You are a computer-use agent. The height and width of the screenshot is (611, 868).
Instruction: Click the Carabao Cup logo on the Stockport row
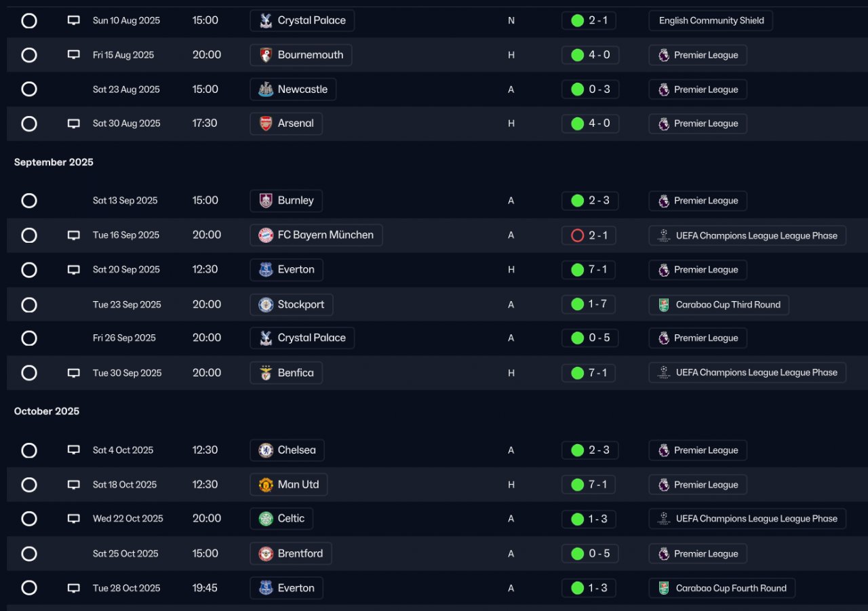663,305
